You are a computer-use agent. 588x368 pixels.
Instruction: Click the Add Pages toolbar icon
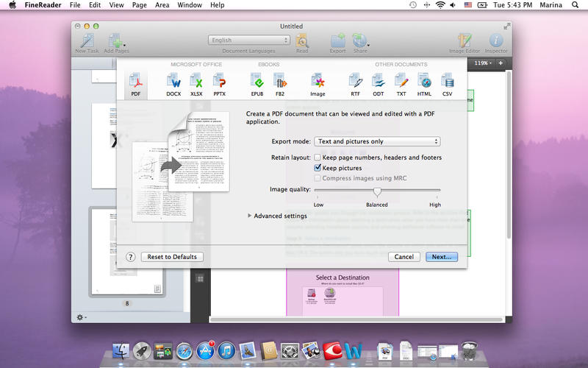pyautogui.click(x=116, y=43)
